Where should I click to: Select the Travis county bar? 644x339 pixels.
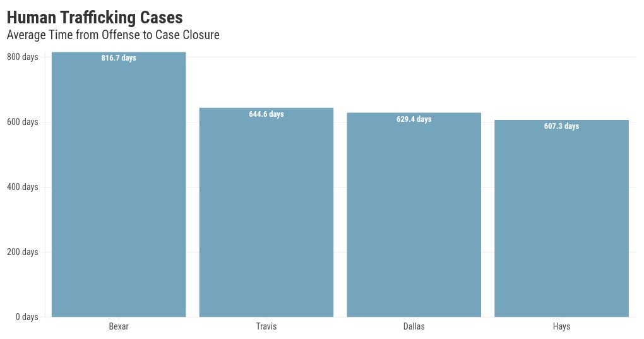click(266, 215)
